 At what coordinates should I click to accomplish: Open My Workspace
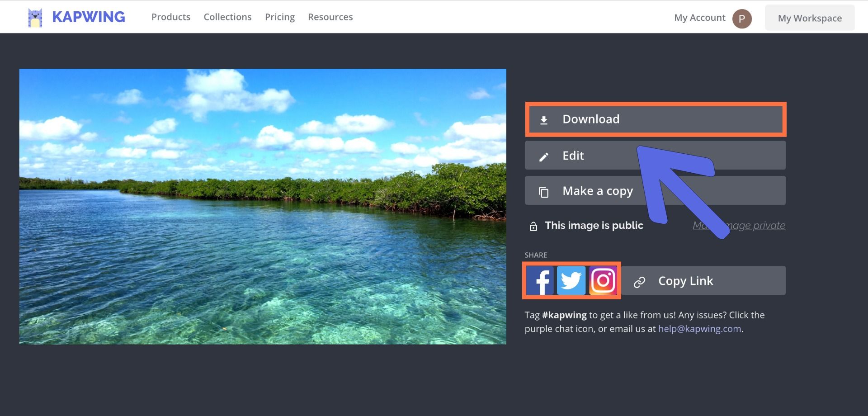coord(809,18)
